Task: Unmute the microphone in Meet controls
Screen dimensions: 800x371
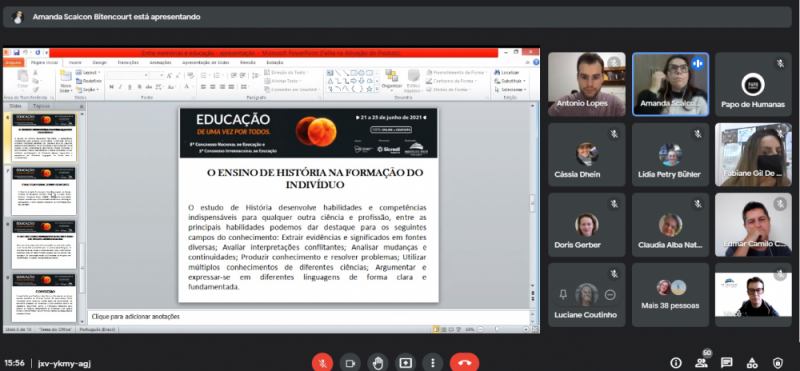Action: [x=322, y=363]
